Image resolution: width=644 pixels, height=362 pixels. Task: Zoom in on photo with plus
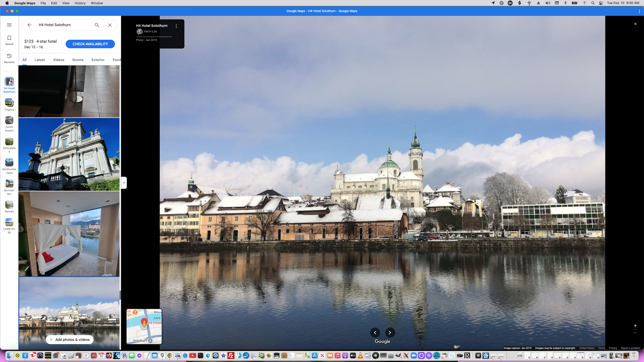pos(635,326)
